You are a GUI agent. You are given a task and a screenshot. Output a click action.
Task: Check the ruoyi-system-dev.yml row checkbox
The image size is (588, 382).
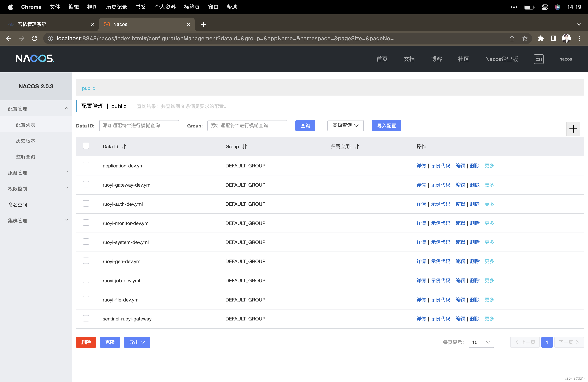point(86,242)
